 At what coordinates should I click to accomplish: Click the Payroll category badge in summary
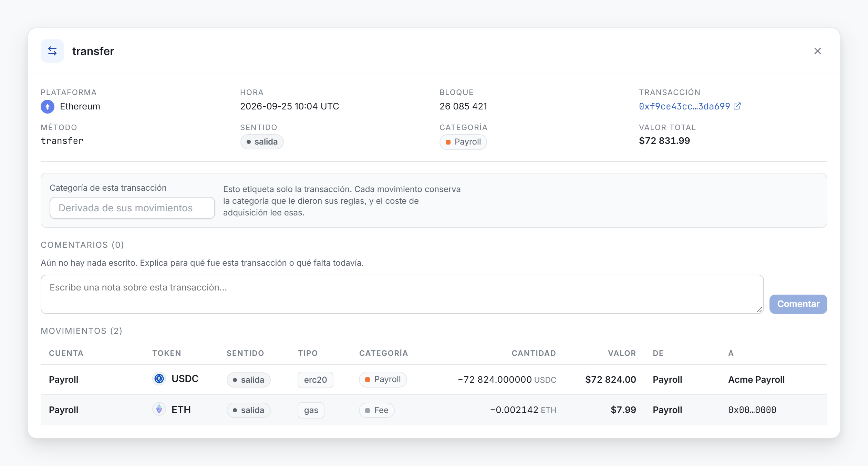(463, 142)
